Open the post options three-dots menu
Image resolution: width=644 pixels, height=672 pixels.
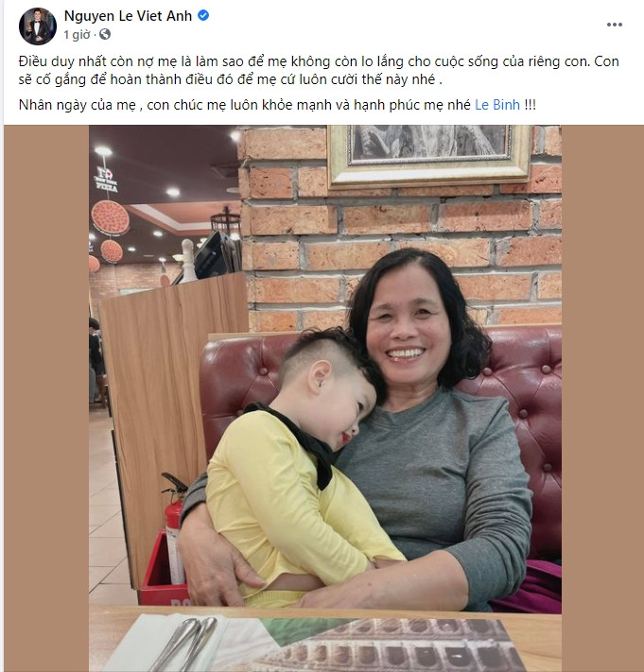pos(614,25)
